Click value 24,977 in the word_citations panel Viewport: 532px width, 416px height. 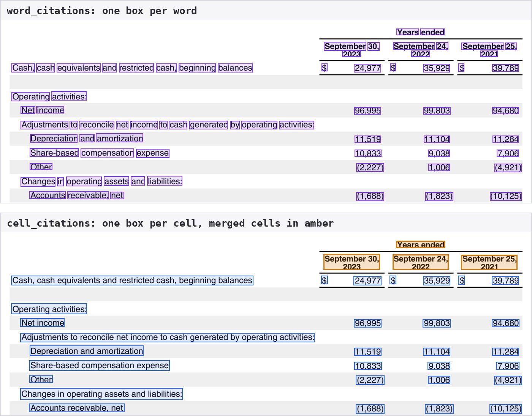tap(367, 68)
